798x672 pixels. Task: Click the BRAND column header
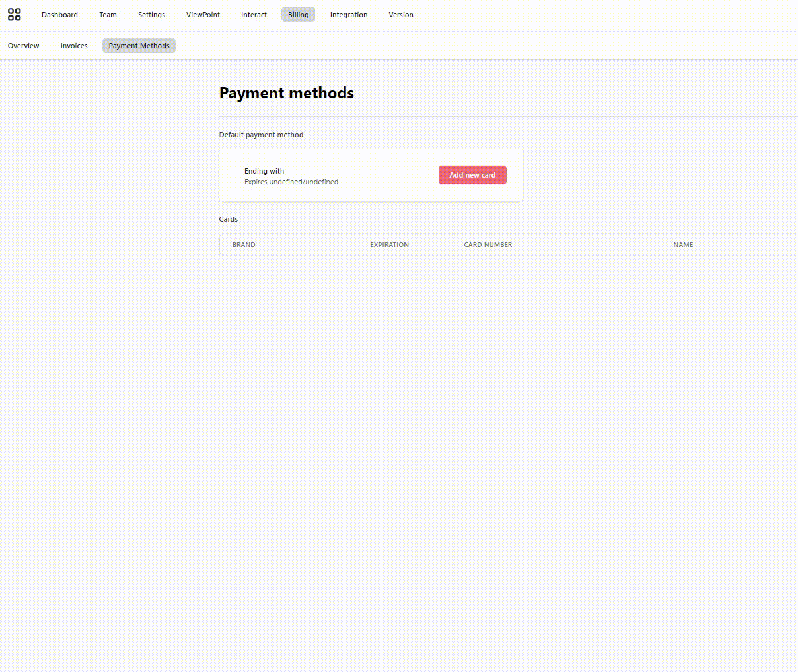click(244, 245)
